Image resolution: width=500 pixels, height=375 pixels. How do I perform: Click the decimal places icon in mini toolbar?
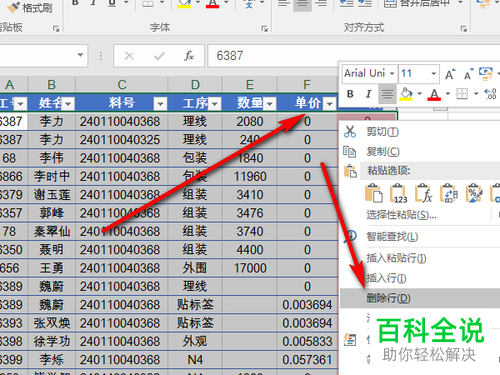point(491,94)
